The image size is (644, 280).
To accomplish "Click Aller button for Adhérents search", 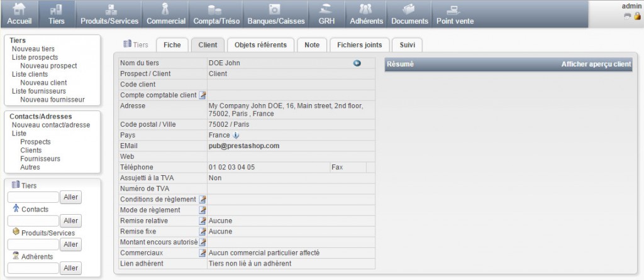I will tap(71, 269).
